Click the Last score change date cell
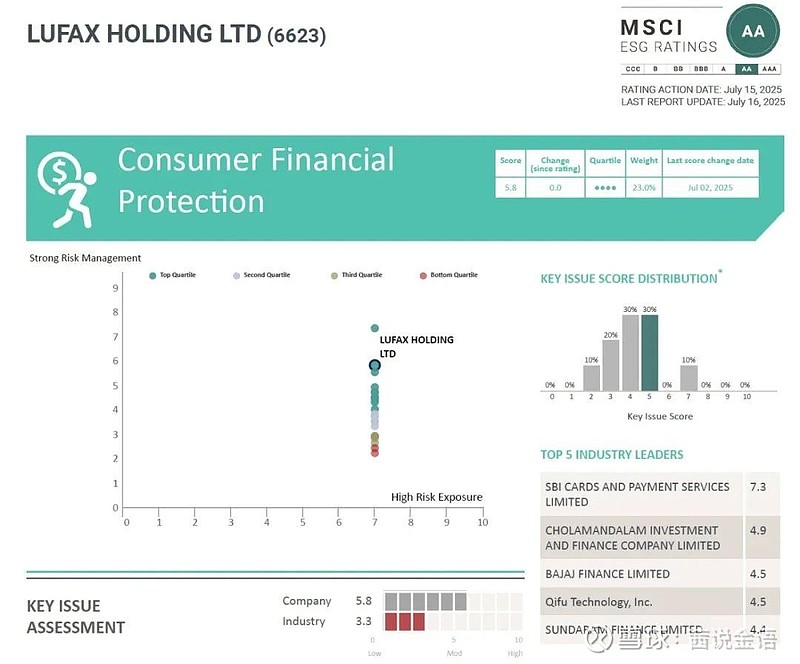The height and width of the screenshot is (664, 800). pyautogui.click(x=711, y=188)
